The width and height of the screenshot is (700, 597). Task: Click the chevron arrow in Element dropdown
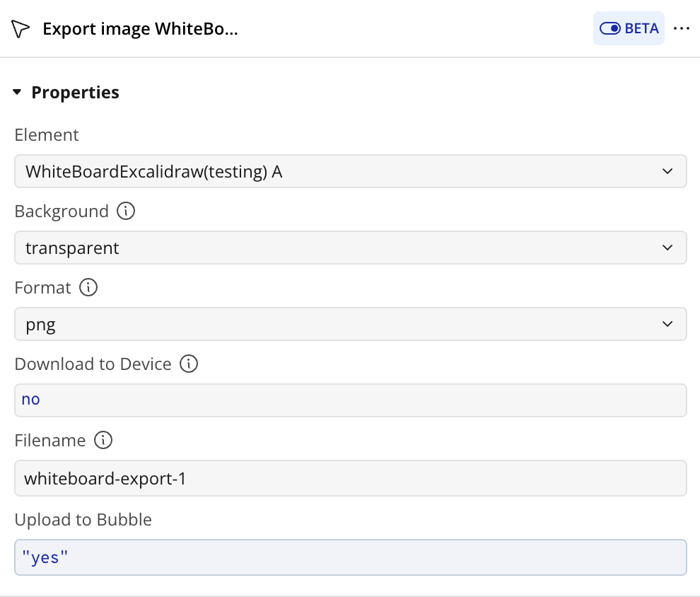(667, 171)
